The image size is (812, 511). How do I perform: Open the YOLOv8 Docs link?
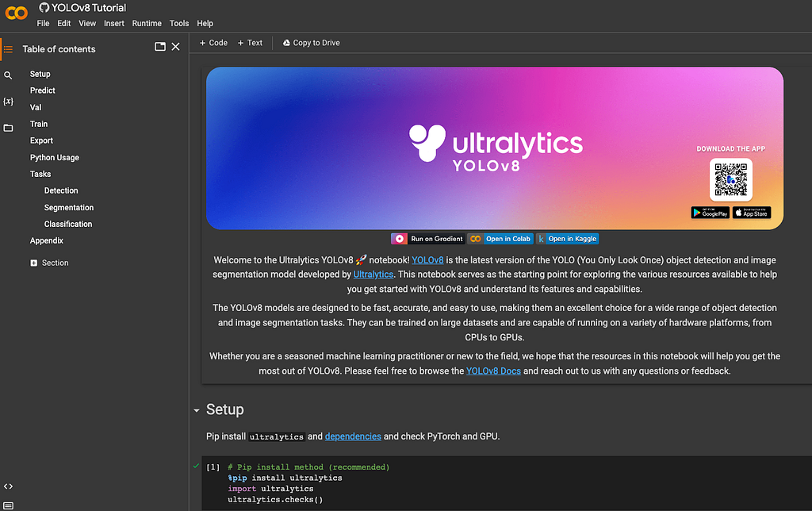[493, 371]
